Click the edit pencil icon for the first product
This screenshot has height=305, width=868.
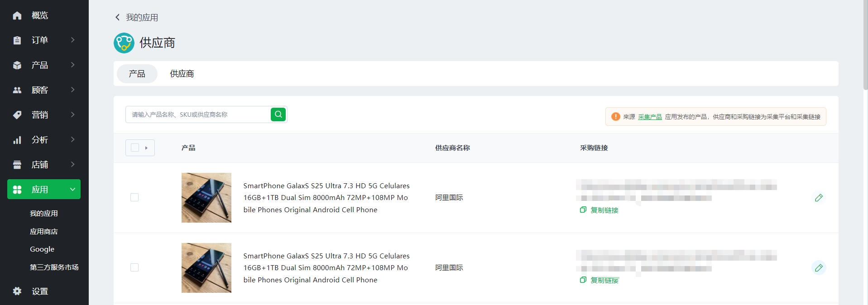(x=819, y=198)
